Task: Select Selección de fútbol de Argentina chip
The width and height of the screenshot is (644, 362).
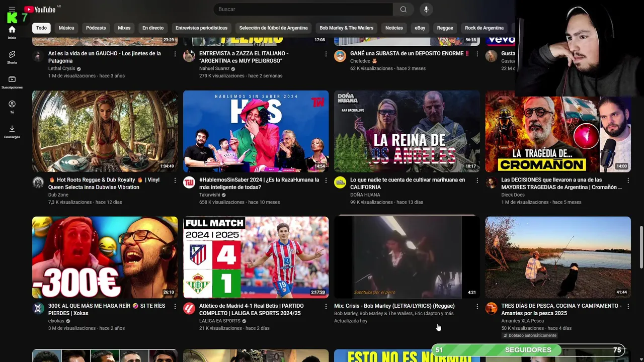Action: (x=273, y=28)
